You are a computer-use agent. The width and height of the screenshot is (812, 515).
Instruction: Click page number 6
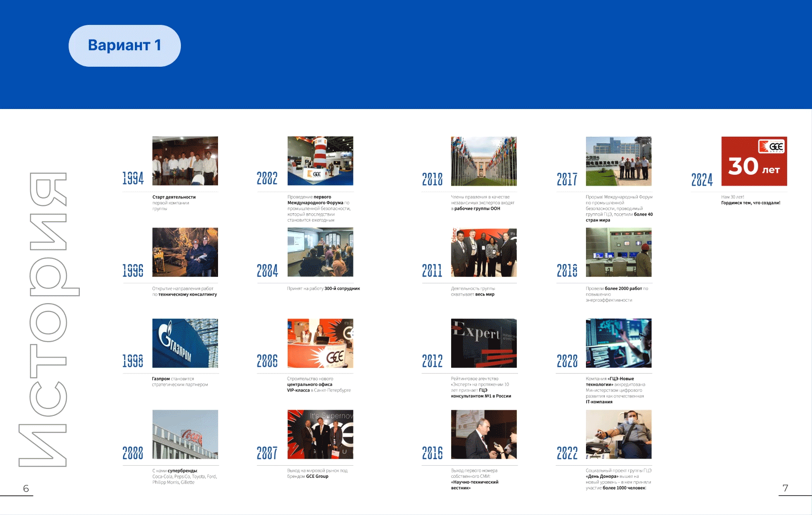coord(26,489)
